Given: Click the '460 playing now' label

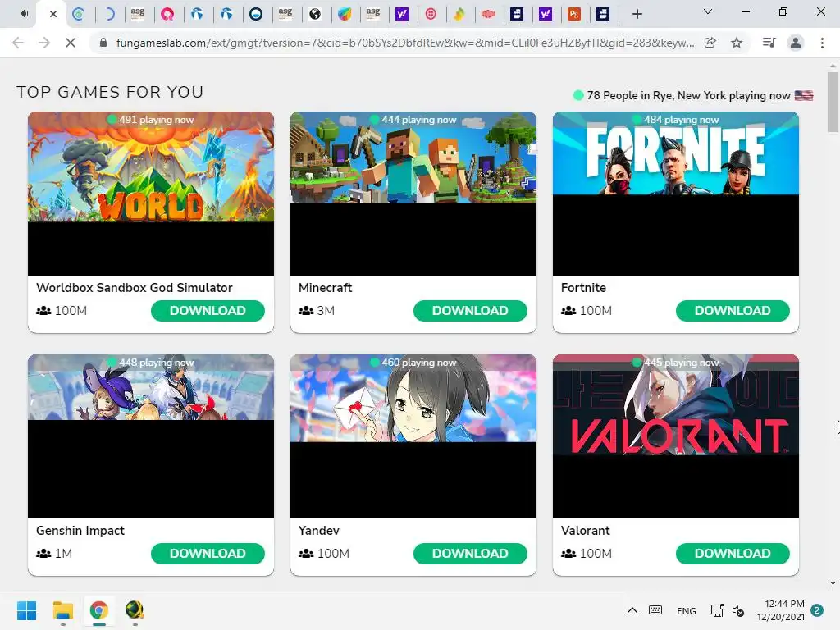Looking at the screenshot, I should (419, 362).
